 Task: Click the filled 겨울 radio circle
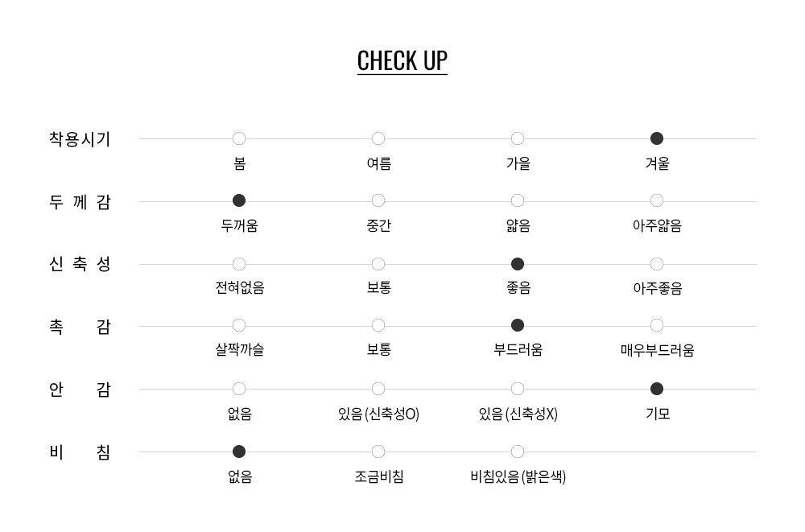click(657, 138)
